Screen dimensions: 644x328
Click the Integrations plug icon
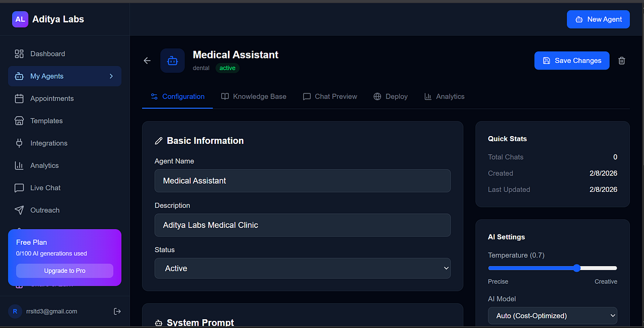(19, 143)
